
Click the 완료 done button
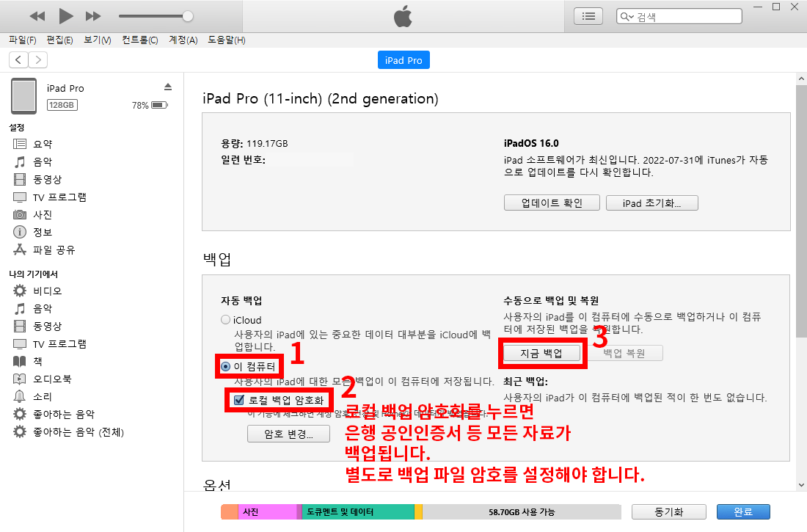(x=743, y=512)
